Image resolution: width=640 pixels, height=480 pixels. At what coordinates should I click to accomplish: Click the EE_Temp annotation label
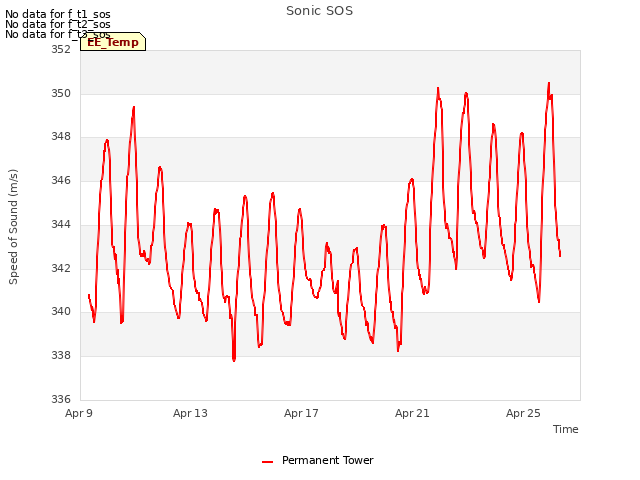[x=113, y=42]
